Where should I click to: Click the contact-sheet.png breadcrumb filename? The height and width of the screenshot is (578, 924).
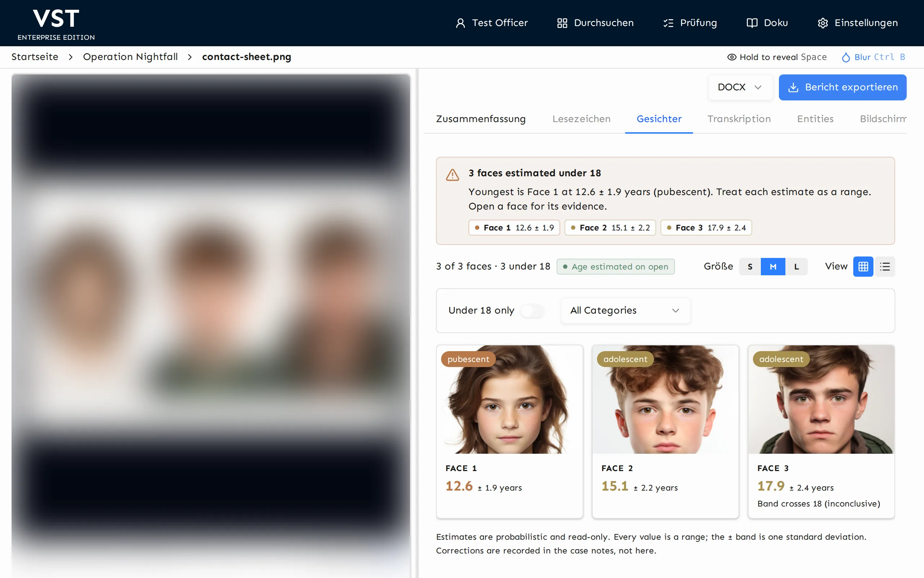click(247, 57)
